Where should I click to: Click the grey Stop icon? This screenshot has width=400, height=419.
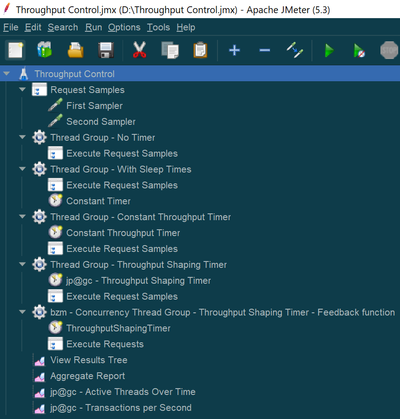[x=389, y=51]
